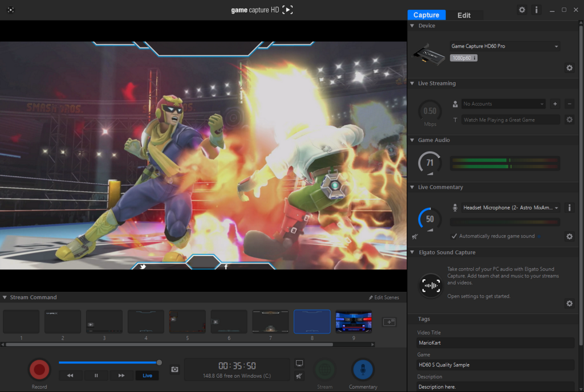584x392 pixels.
Task: Toggle the speaker mute icon near timer
Action: click(x=299, y=376)
